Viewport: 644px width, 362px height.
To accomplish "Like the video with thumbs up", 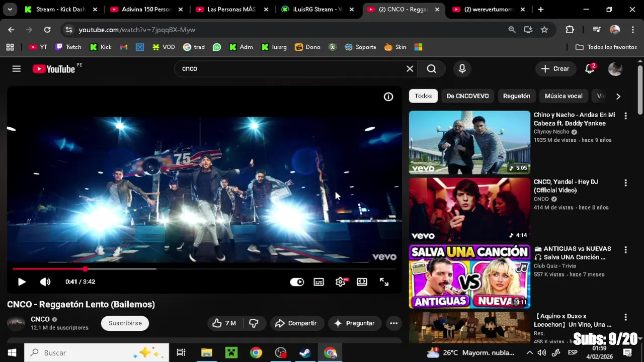I will (224, 323).
